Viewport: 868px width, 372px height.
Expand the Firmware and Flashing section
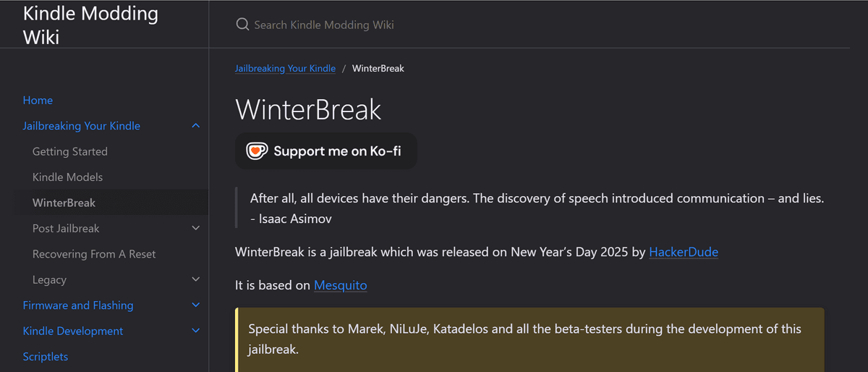coord(195,305)
